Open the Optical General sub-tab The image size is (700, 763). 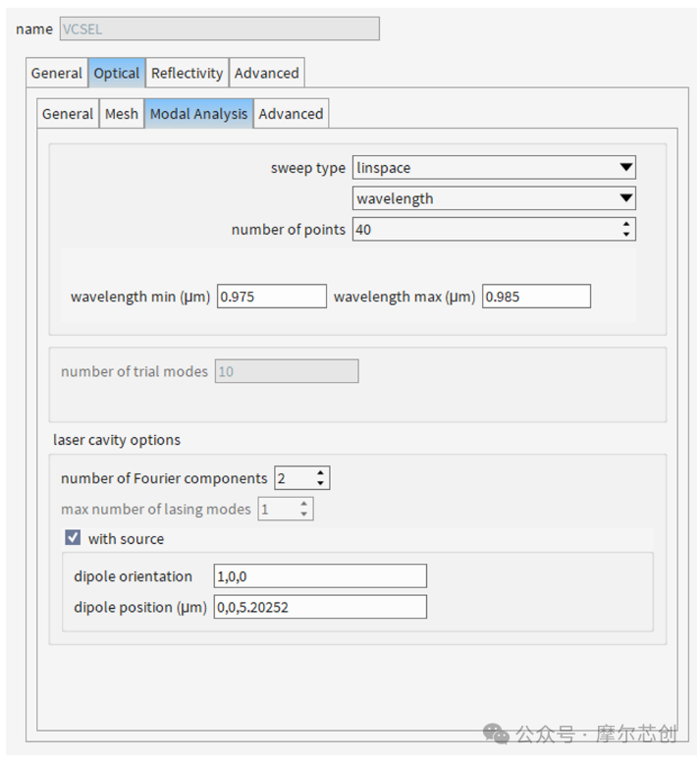(68, 114)
